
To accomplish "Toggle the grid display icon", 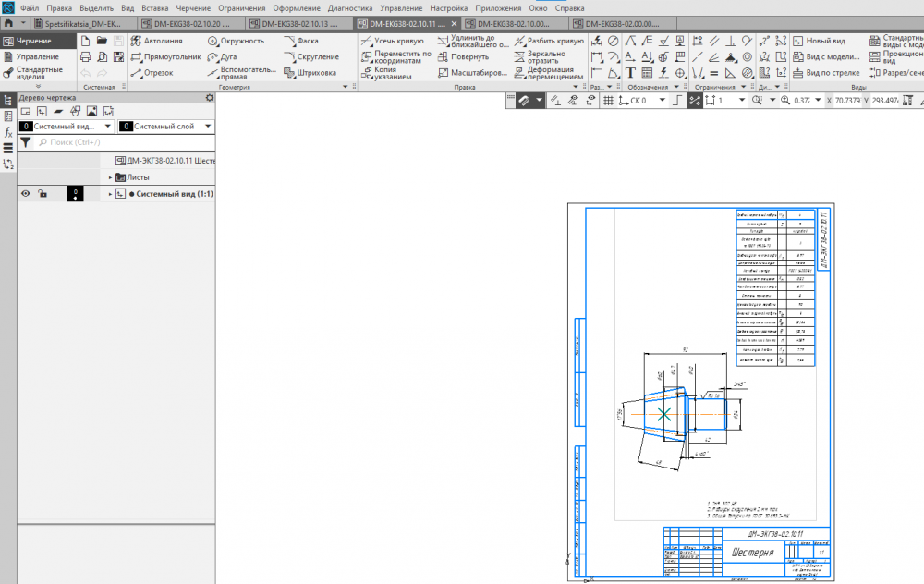I will click(x=608, y=100).
